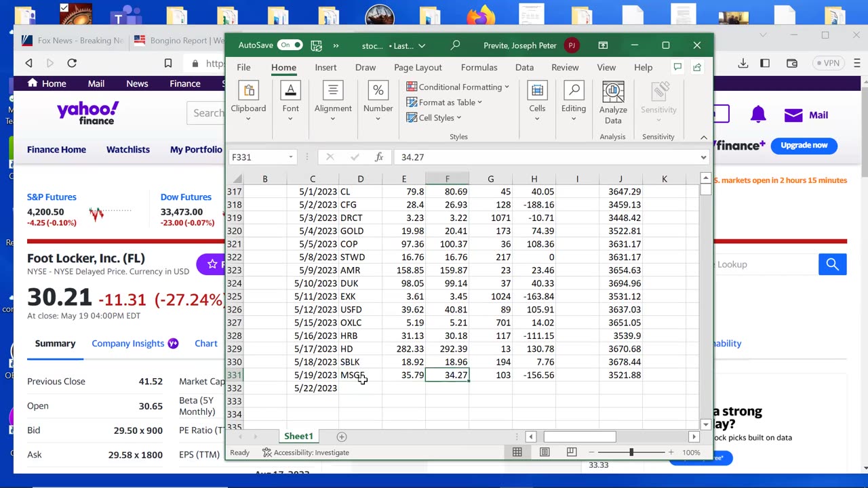
Task: Switch to Page Layout view icon
Action: point(545,452)
